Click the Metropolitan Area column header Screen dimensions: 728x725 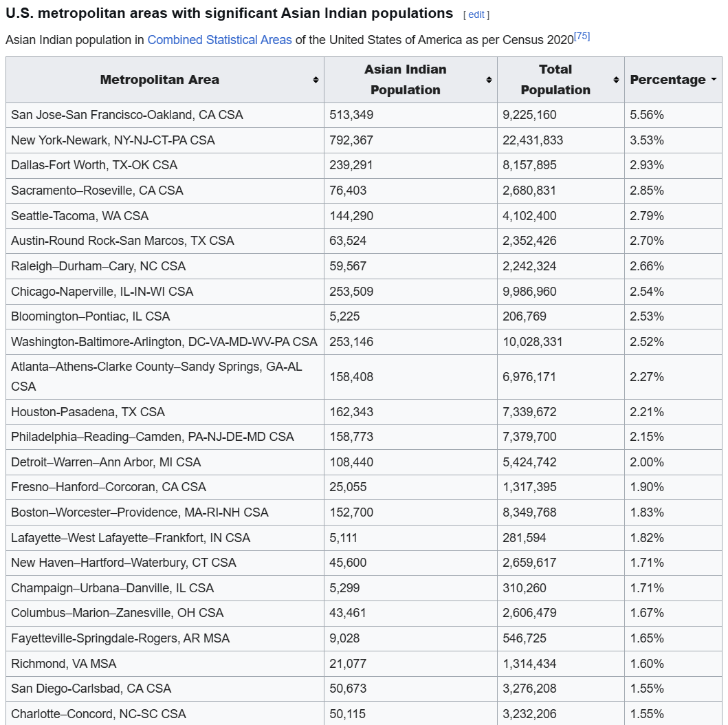[x=165, y=80]
